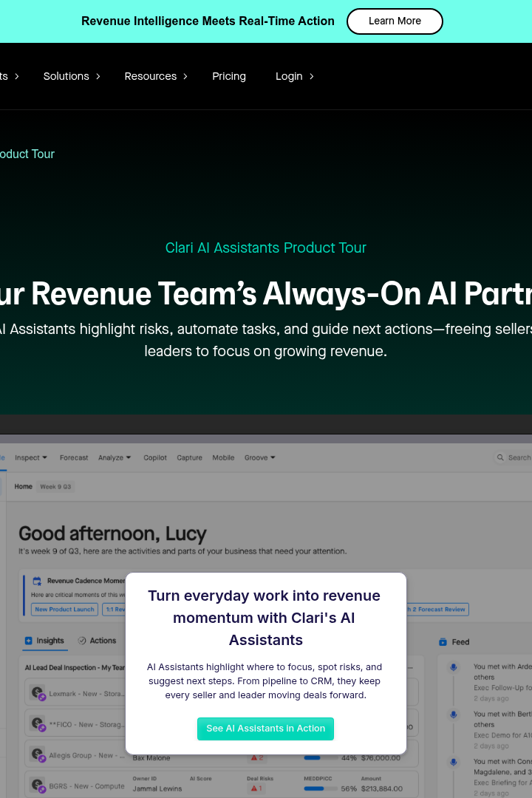Click the FICO deal avatar icon
This screenshot has width=532, height=798.
(x=38, y=723)
